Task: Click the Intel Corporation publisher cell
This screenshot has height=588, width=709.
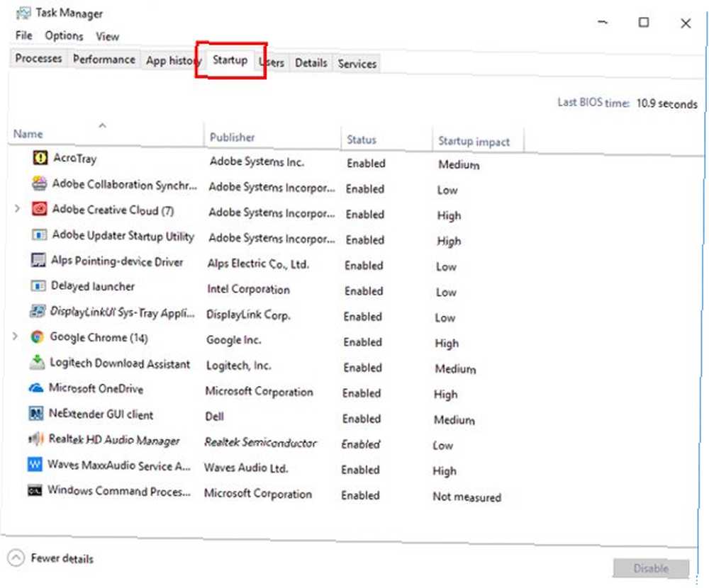Action: tap(248, 289)
